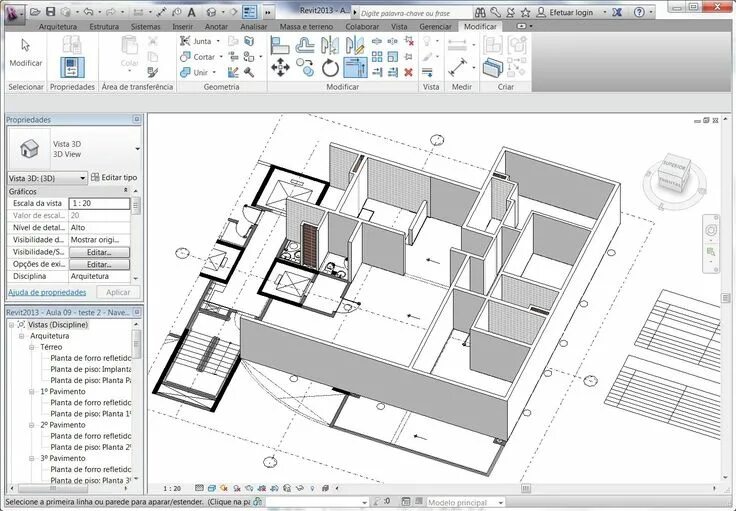
Task: Click the ViewCube SUPERIOR face
Action: (x=675, y=166)
